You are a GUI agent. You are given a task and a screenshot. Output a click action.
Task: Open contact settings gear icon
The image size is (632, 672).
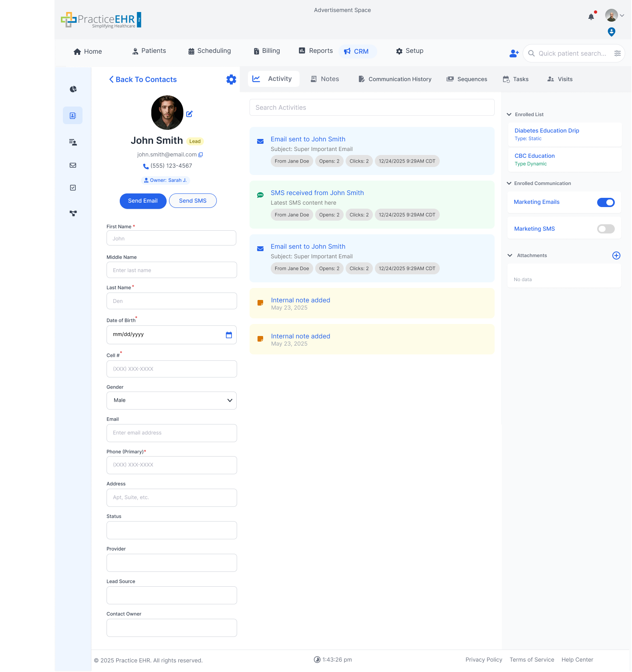231,79
